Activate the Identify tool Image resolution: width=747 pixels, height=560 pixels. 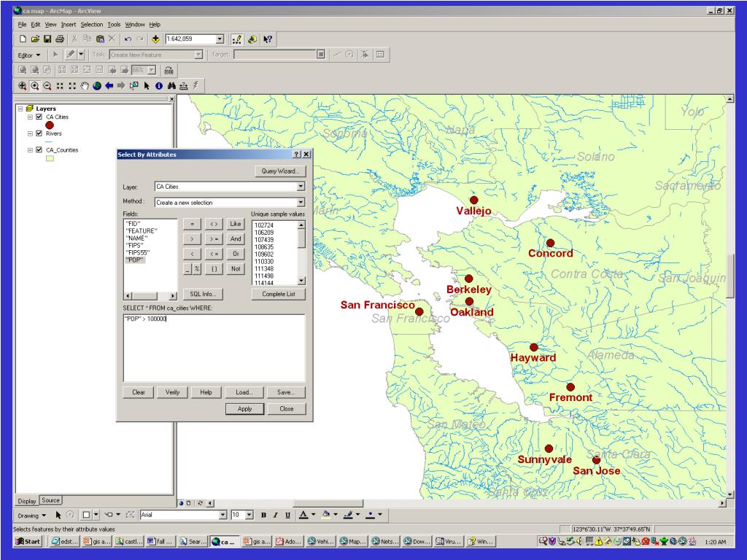point(158,86)
